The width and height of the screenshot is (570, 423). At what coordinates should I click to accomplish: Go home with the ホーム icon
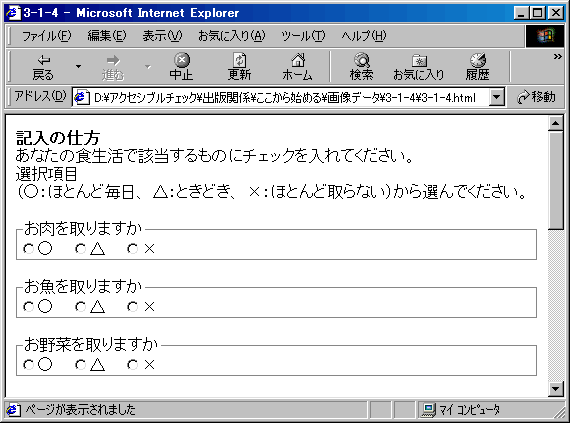pos(298,60)
